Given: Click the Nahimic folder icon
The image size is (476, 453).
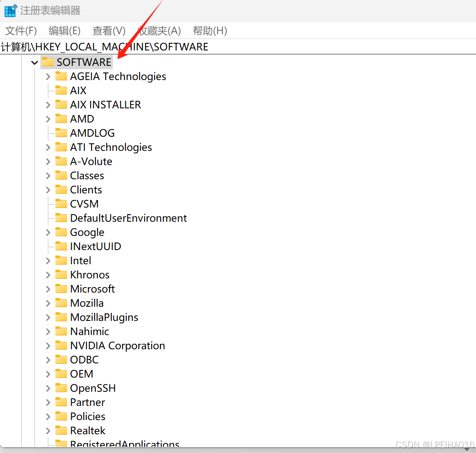Looking at the screenshot, I should coord(61,331).
